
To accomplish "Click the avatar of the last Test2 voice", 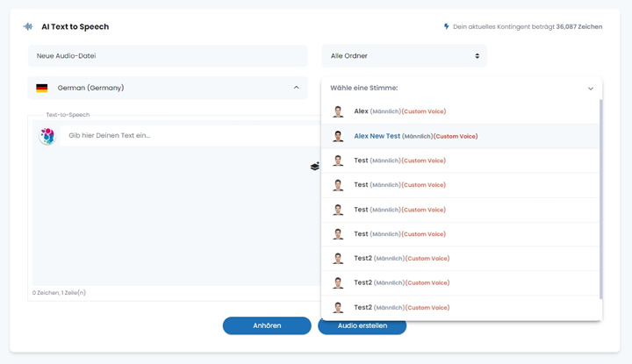I will [x=338, y=308].
